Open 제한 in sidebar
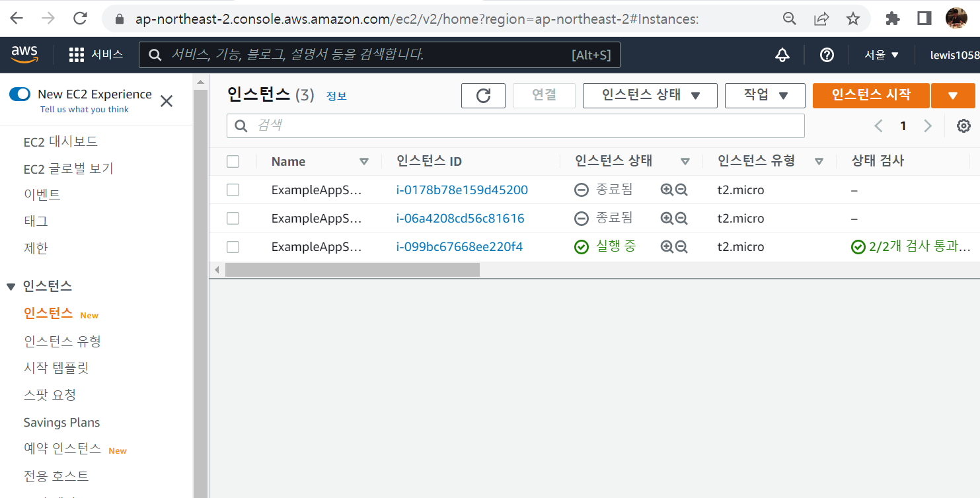This screenshot has height=498, width=980. pos(36,248)
